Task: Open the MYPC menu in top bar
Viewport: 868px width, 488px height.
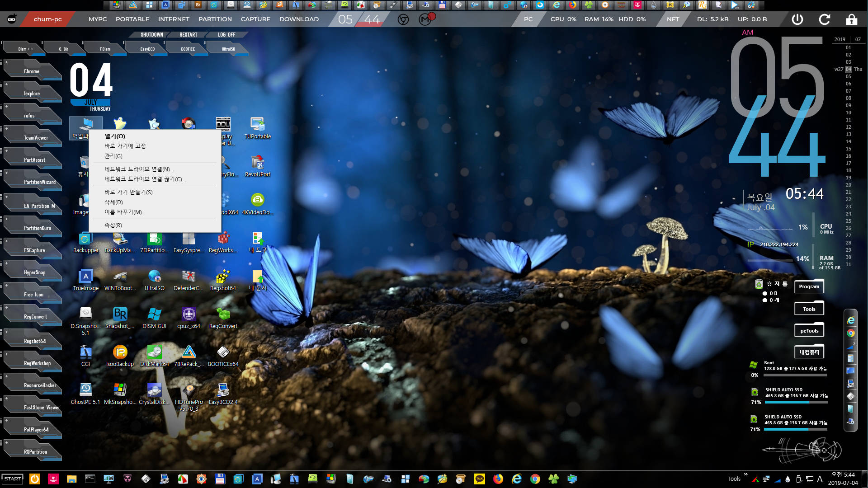Action: tap(98, 19)
